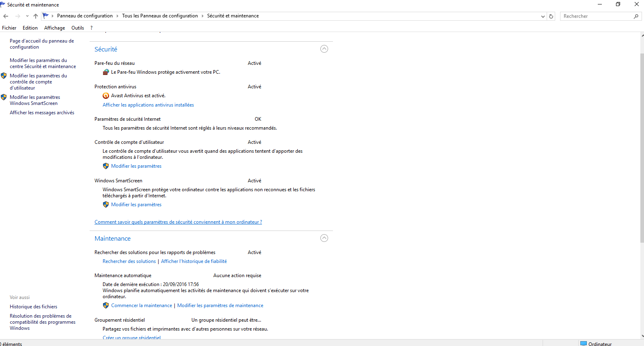
Task: Select Panneau de configuration breadcrumb
Action: 85,16
